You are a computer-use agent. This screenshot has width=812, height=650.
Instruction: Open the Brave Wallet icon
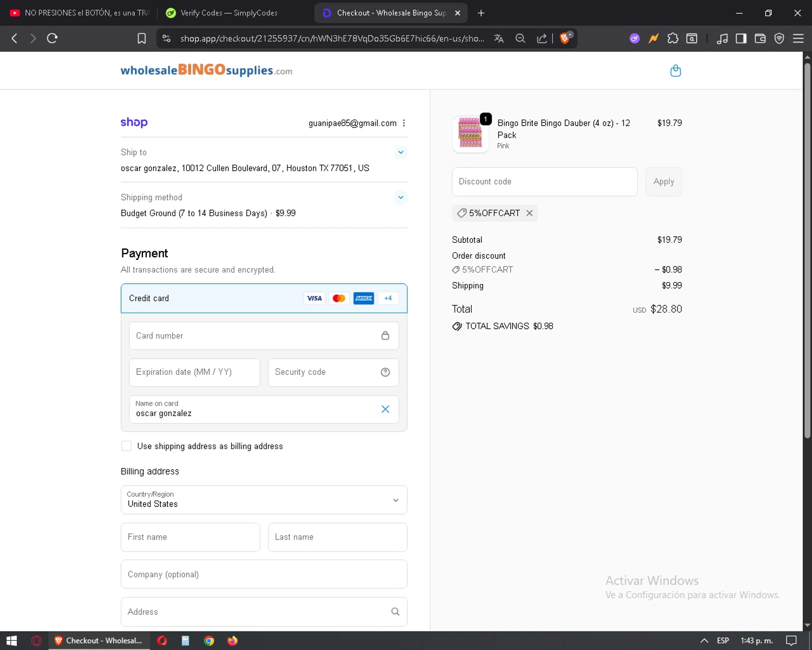pos(760,38)
